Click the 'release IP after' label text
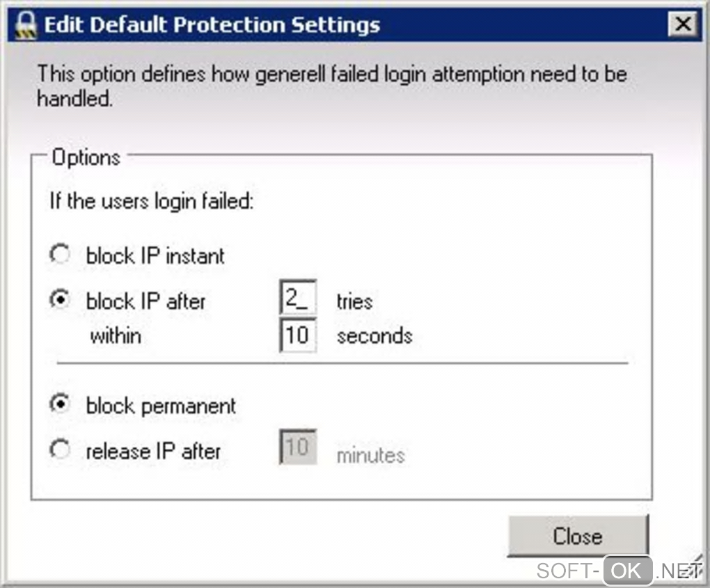 tap(153, 451)
